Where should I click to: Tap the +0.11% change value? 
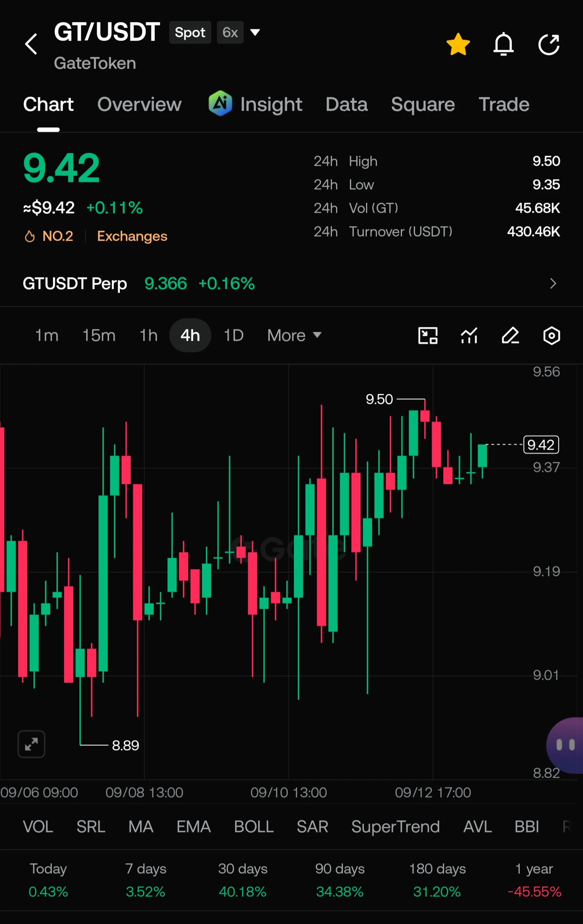pos(115,208)
